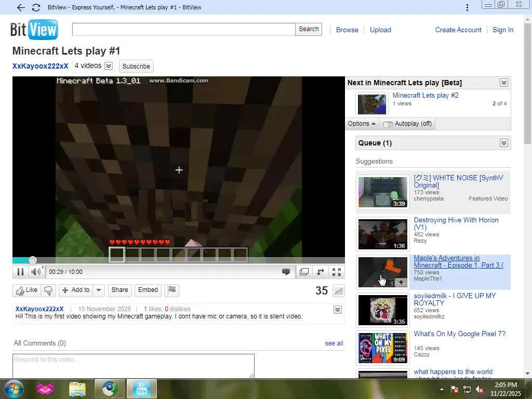Screen dimensions: 532x399
Task: Open the globe browser taskbar icon
Action: tap(109, 389)
